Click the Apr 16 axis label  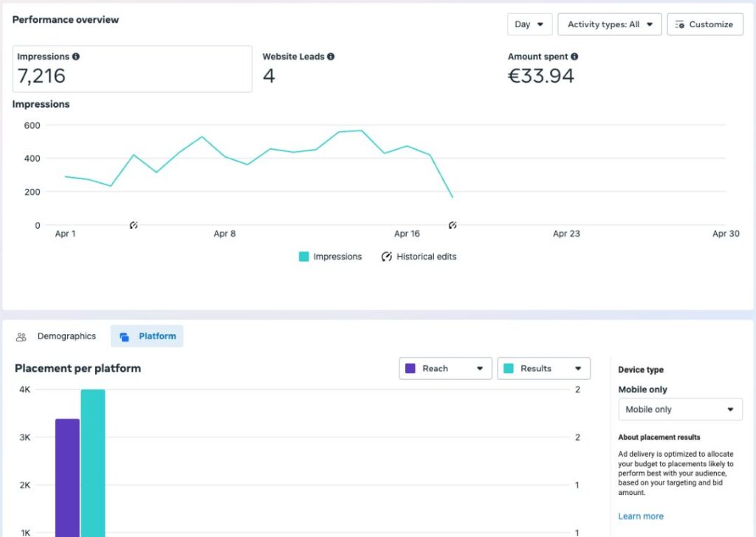click(x=407, y=234)
